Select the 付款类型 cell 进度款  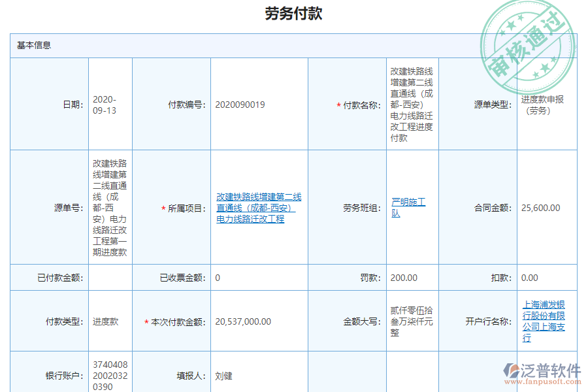pos(106,321)
